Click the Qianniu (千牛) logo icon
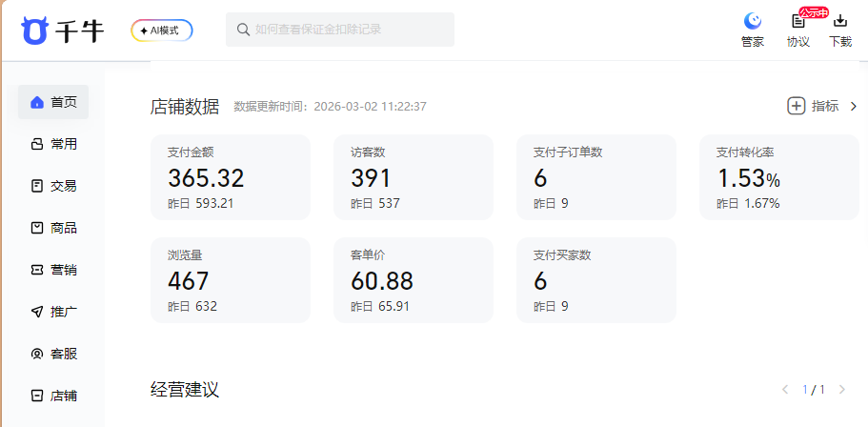 (35, 30)
